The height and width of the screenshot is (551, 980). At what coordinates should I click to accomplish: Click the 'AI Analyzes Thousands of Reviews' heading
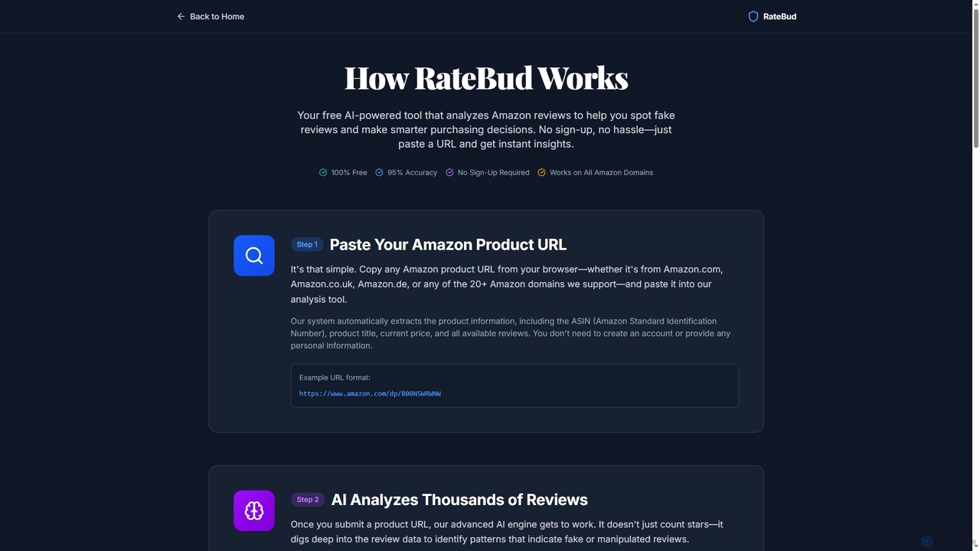point(459,500)
